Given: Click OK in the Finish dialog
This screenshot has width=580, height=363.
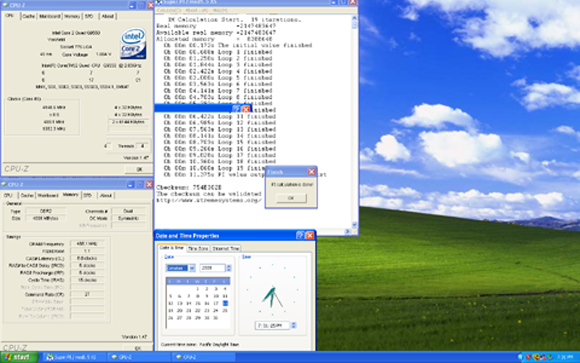Looking at the screenshot, I should pyautogui.click(x=291, y=198).
